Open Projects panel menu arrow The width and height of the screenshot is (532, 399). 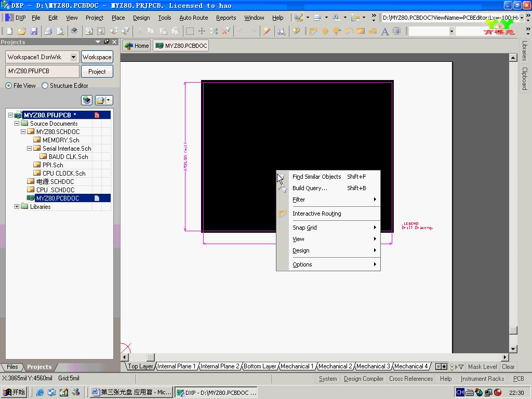coord(98,42)
